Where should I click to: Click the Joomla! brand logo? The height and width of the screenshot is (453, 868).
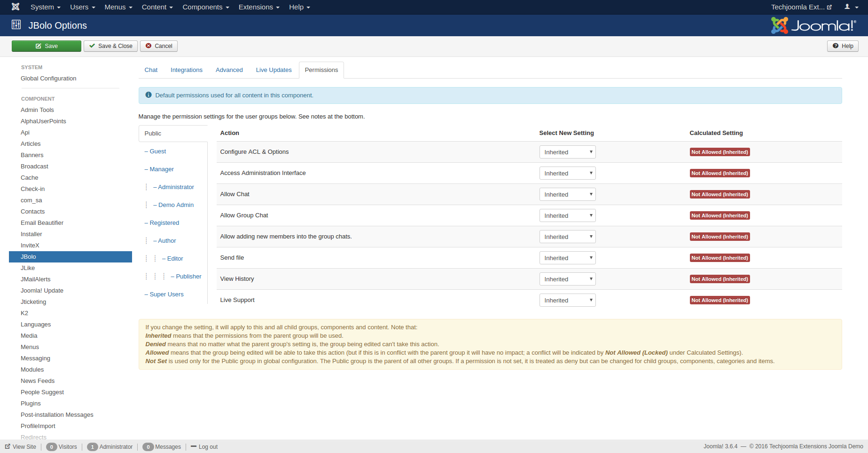coord(813,25)
